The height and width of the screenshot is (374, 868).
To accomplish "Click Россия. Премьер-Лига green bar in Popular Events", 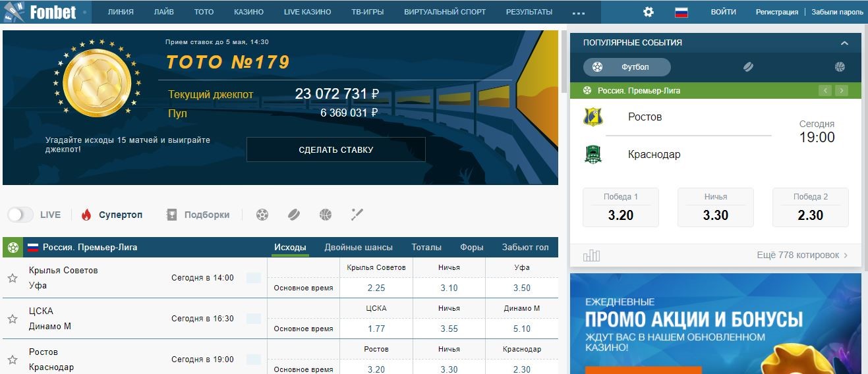I will 716,90.
